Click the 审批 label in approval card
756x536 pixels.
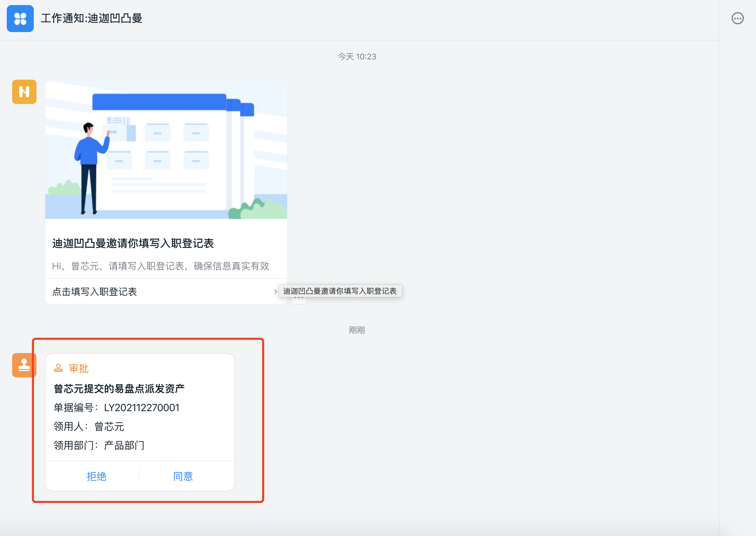coord(79,368)
